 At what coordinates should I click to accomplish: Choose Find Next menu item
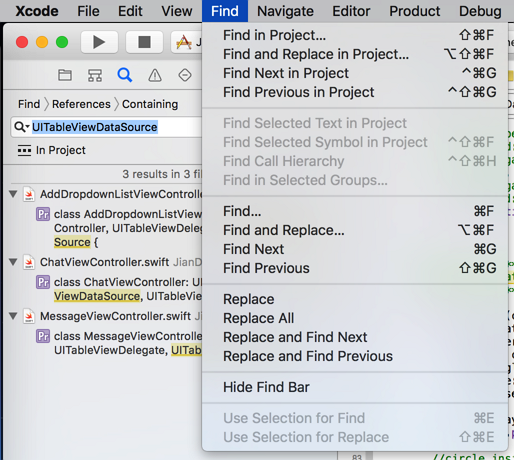[x=355, y=249]
